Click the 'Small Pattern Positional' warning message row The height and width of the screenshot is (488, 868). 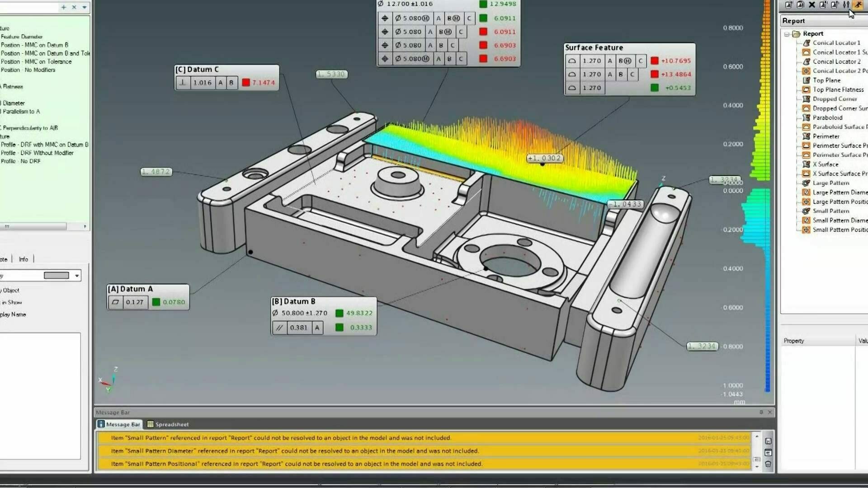425,464
